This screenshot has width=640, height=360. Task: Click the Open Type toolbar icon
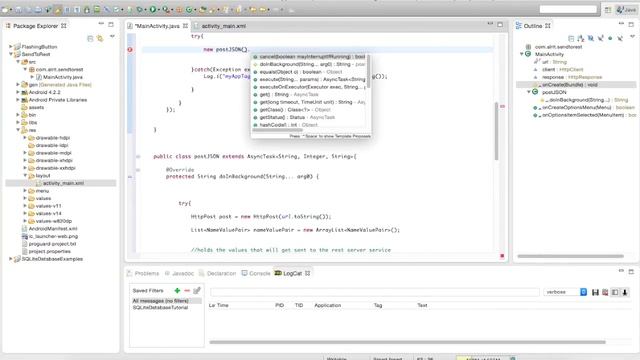tap(202, 9)
